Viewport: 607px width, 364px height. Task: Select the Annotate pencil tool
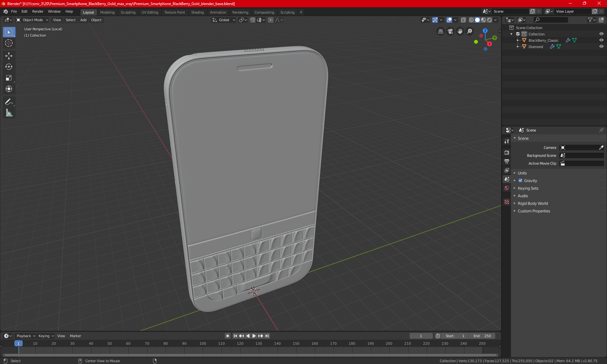[9, 102]
